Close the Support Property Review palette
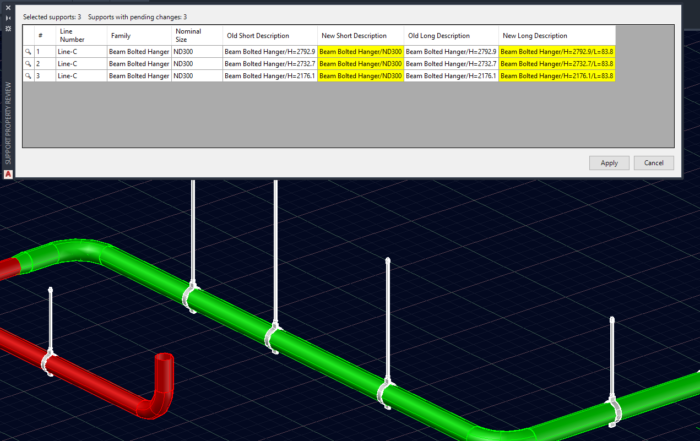Image resolution: width=700 pixels, height=441 pixels. coord(8,8)
